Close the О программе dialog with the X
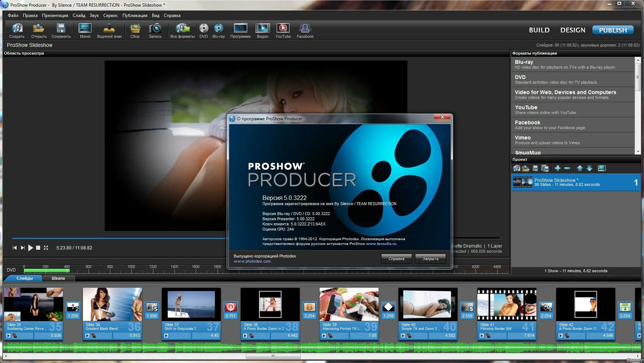 click(x=442, y=117)
